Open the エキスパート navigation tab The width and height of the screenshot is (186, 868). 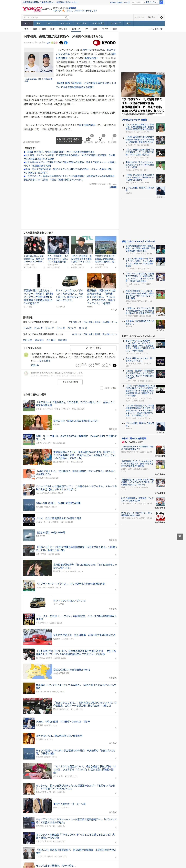(x=64, y=24)
